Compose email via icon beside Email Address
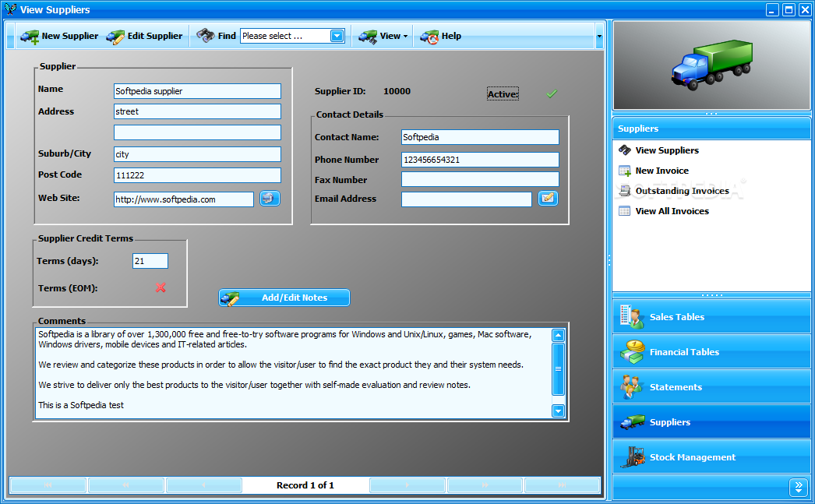Viewport: 815px width, 504px height. [x=548, y=198]
